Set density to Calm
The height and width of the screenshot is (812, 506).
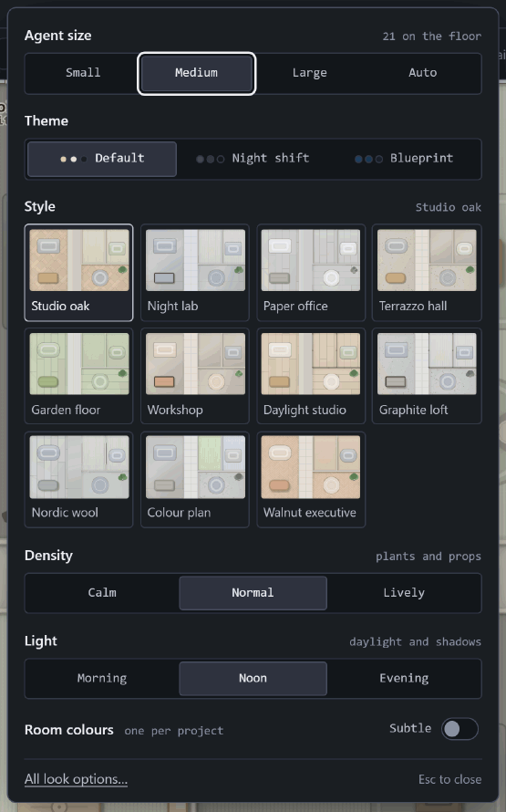pyautogui.click(x=102, y=593)
